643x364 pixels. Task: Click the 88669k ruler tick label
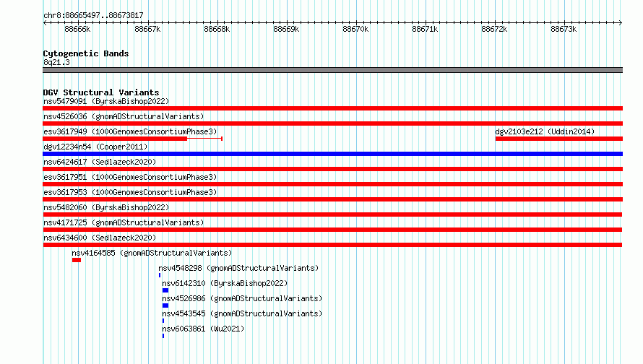(286, 29)
